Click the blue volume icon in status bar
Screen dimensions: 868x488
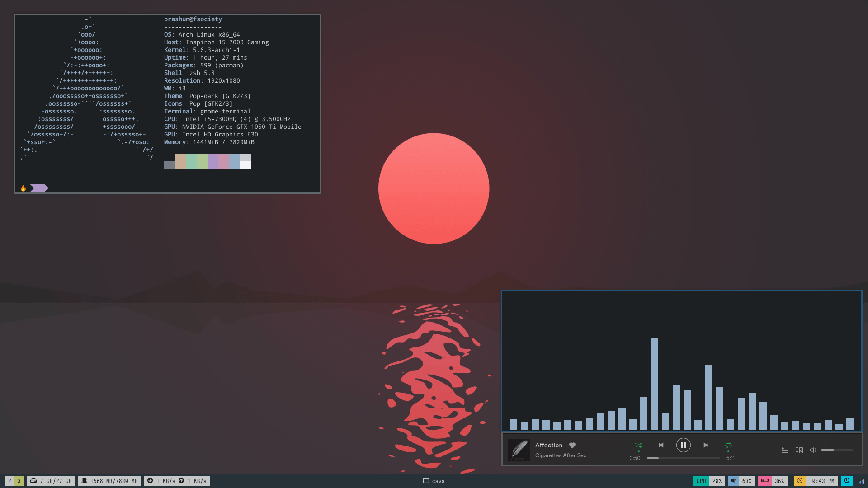tap(734, 481)
